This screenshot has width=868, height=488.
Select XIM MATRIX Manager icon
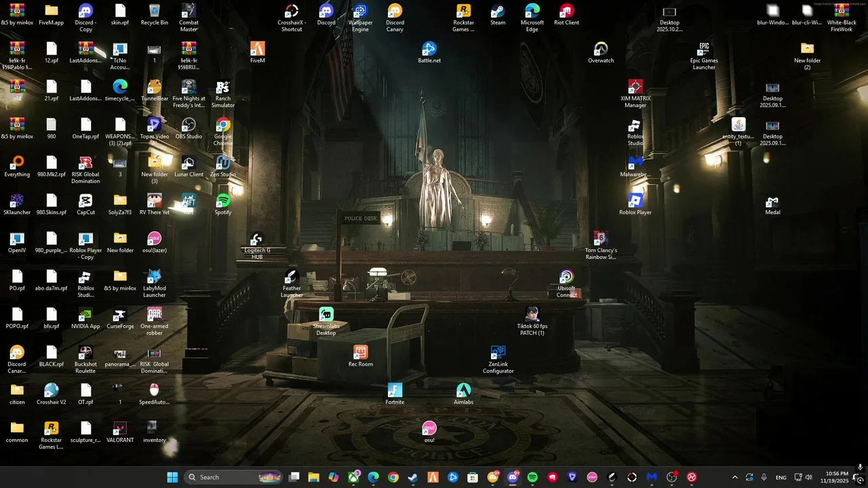point(635,94)
